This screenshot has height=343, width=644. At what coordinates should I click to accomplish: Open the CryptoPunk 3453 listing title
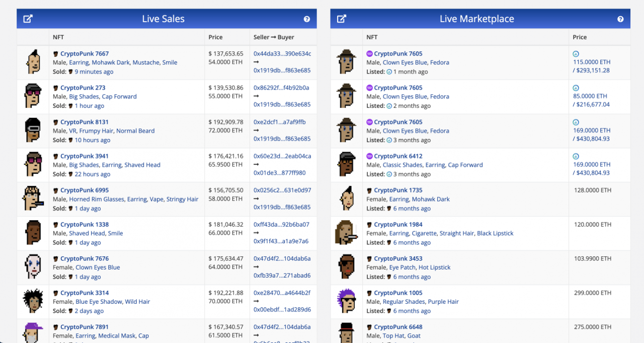(398, 258)
